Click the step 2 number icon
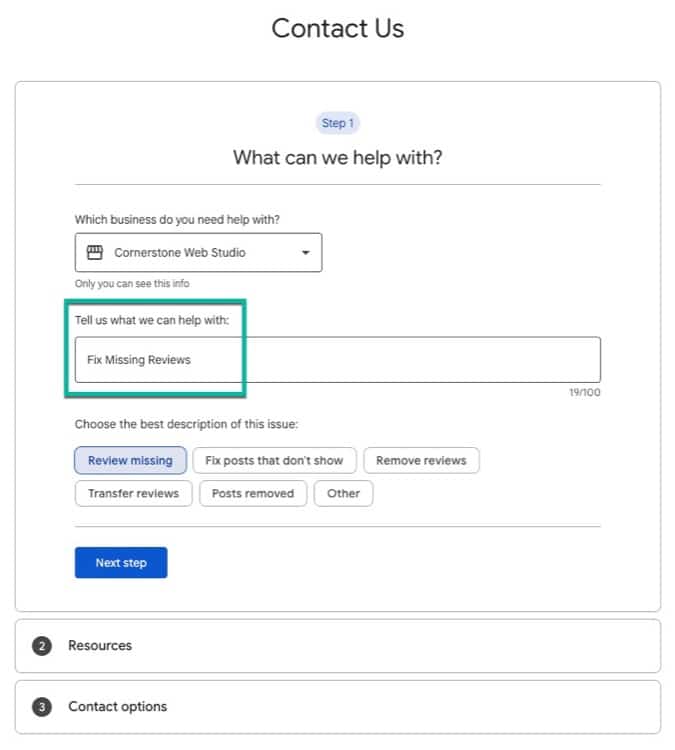 coord(42,646)
